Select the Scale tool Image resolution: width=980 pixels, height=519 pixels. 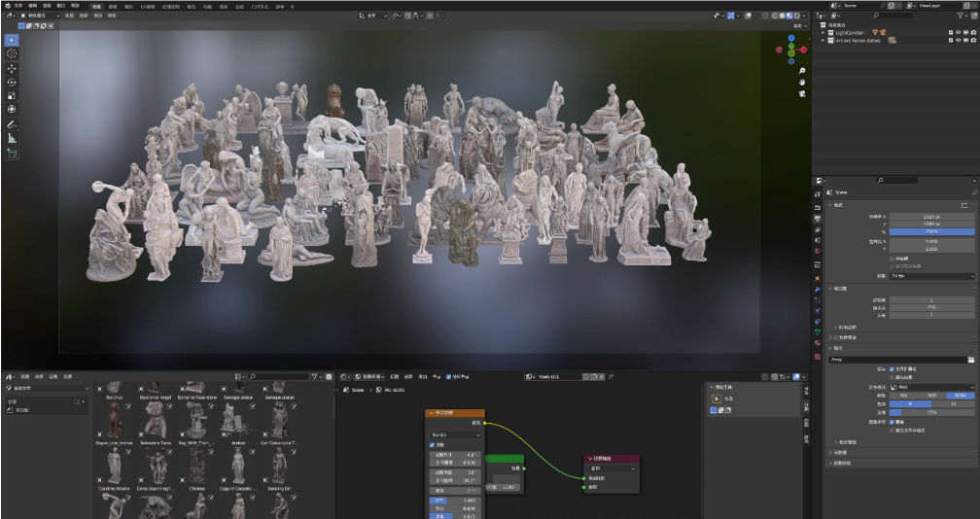click(12, 95)
